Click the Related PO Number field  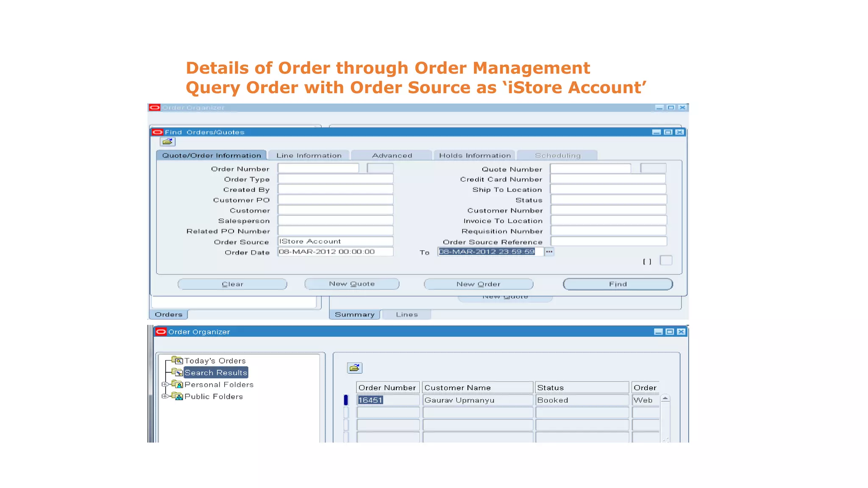point(336,230)
